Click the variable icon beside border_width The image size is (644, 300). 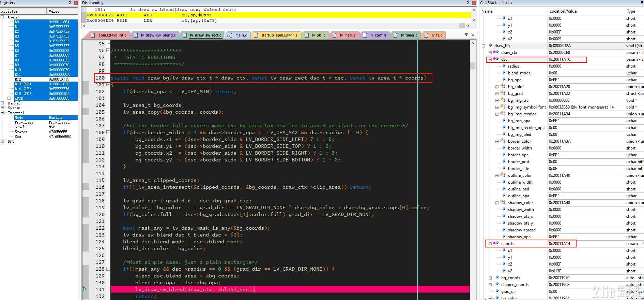coord(504,148)
